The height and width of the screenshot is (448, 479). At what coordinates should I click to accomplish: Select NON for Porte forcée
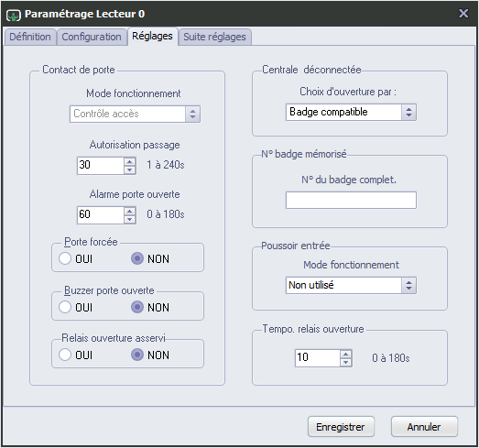(x=137, y=258)
